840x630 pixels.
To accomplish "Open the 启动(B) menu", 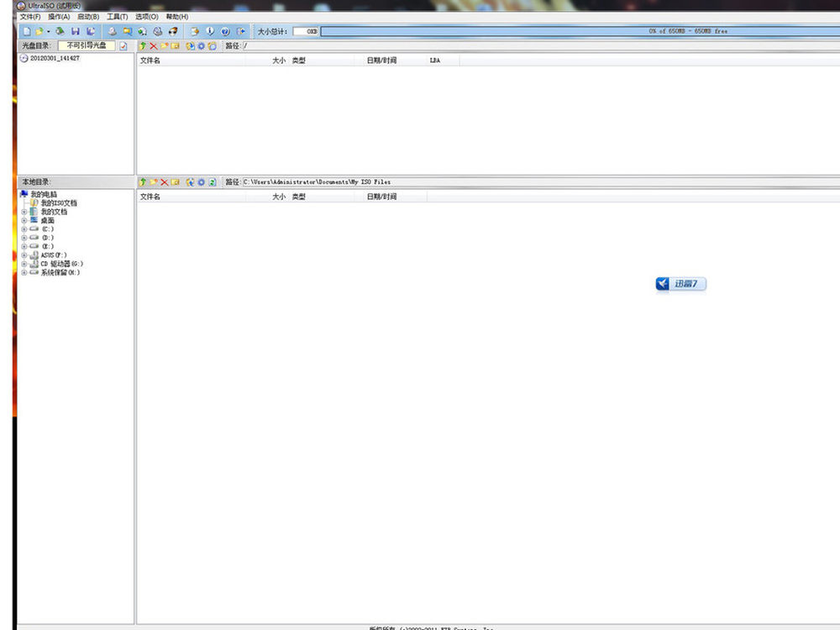I will [x=88, y=17].
